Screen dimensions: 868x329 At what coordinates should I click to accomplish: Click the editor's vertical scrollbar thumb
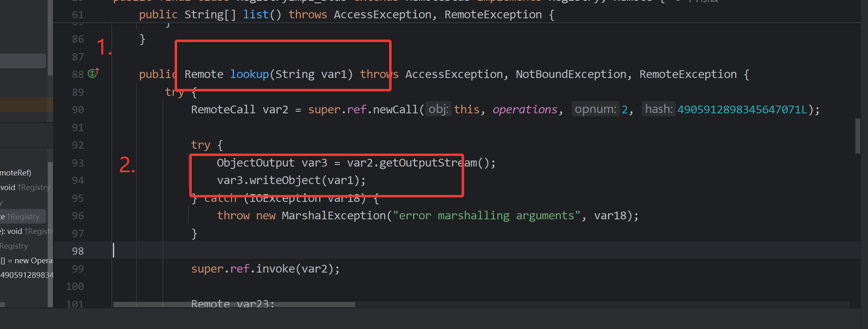point(857,136)
